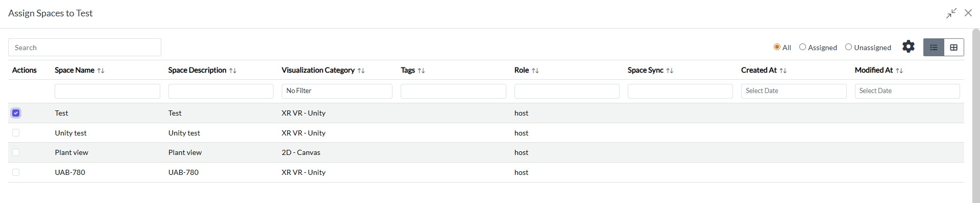Click the UAB-780 description cell
The height and width of the screenshot is (203, 980).
(184, 172)
